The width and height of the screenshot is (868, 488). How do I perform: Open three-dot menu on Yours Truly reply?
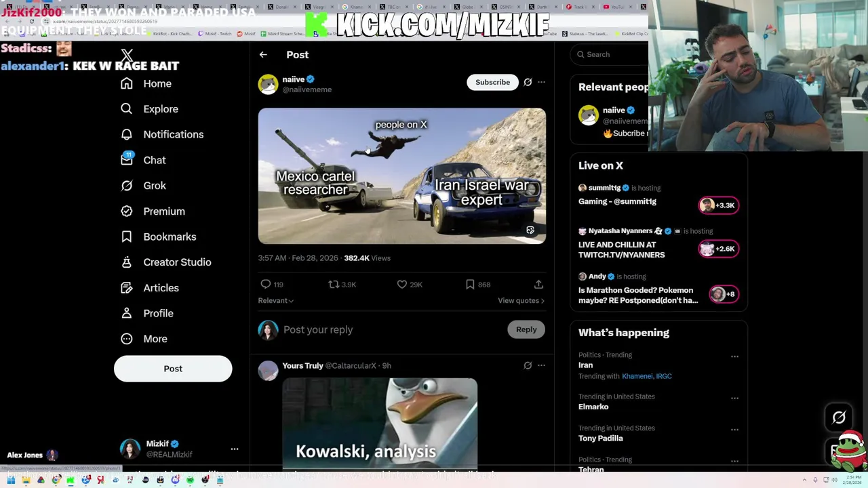pyautogui.click(x=541, y=365)
